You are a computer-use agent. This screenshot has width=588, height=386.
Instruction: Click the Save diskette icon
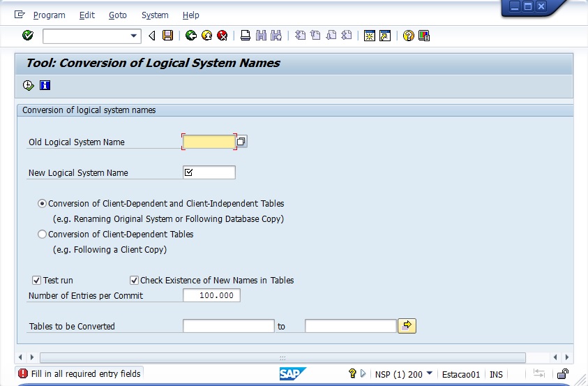click(x=167, y=36)
